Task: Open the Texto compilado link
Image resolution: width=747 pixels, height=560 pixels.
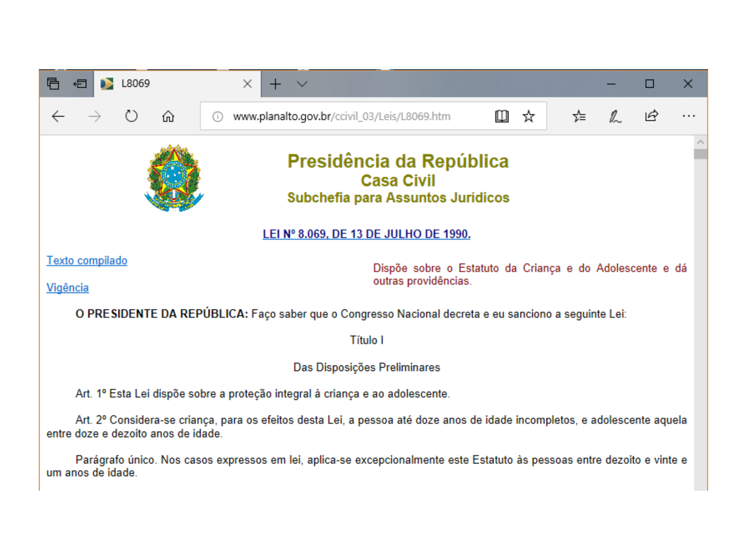Action: coord(87,260)
